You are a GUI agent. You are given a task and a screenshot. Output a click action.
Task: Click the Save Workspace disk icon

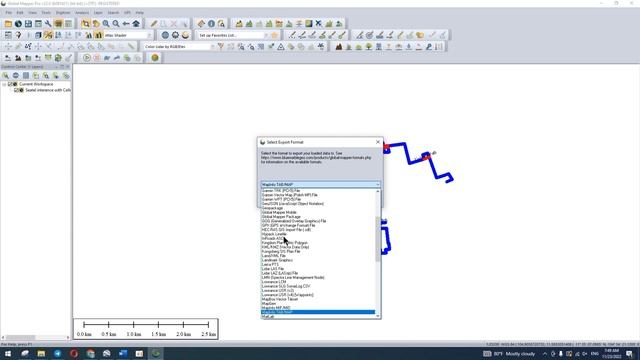coord(28,24)
